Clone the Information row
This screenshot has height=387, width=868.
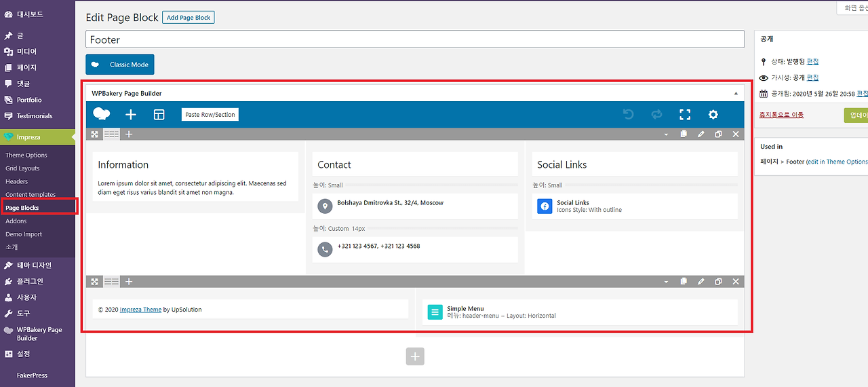[x=718, y=134]
